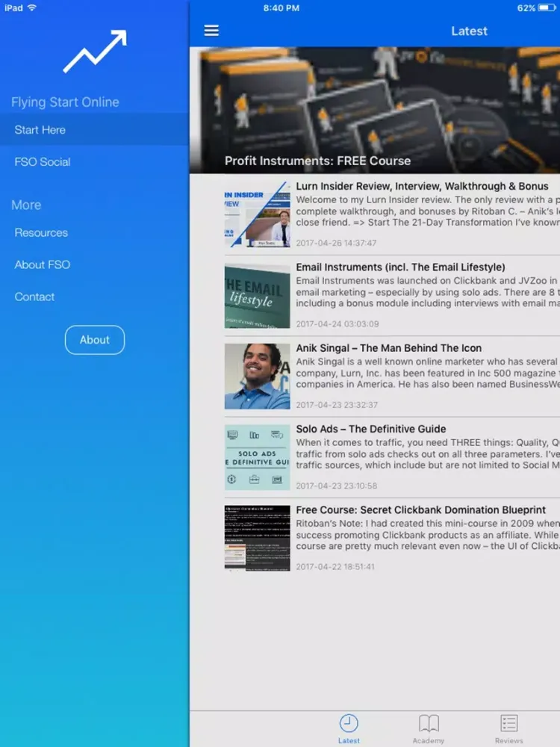560x747 pixels.
Task: Click the Lurn Insider article description text
Action: (428, 211)
